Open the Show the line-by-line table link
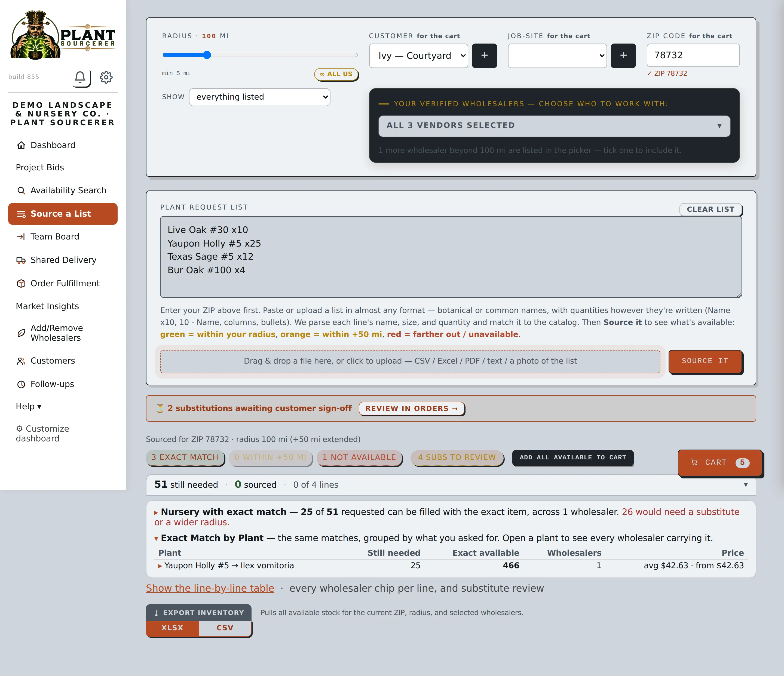The height and width of the screenshot is (676, 784). (210, 589)
